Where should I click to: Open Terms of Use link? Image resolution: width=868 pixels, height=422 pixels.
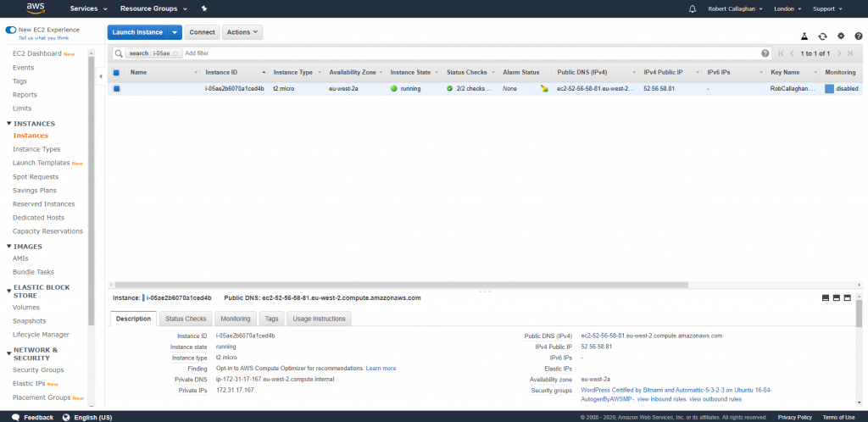(x=838, y=418)
